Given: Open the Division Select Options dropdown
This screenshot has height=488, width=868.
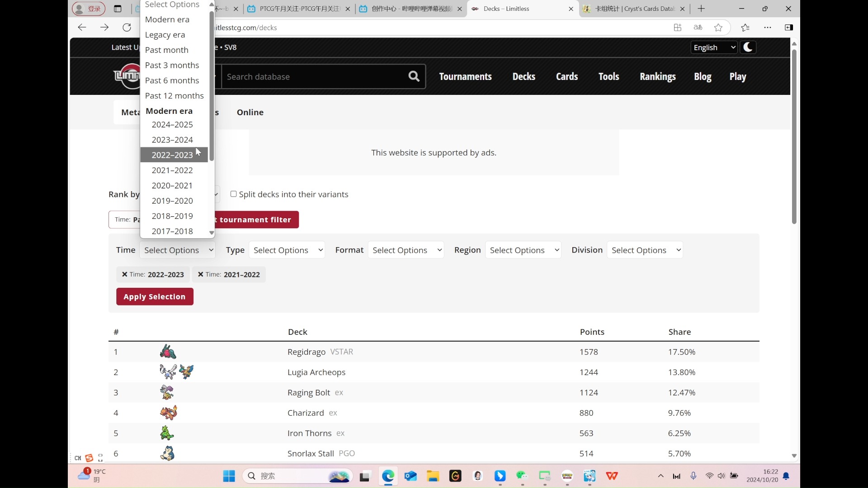Looking at the screenshot, I should click(x=645, y=250).
